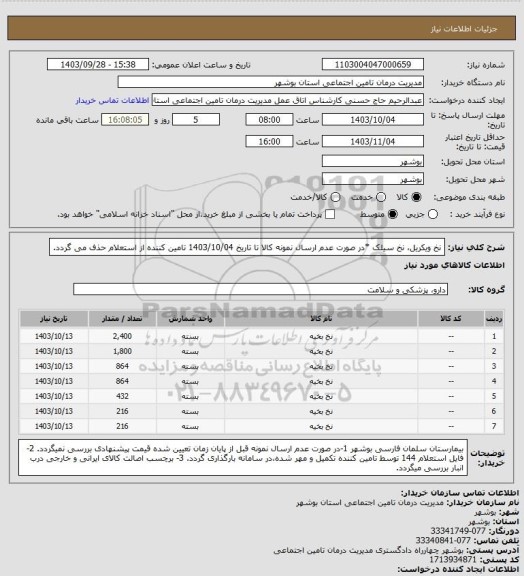Click the validity hour field 16:00
Viewport: 524px width, 576px height.
point(269,141)
